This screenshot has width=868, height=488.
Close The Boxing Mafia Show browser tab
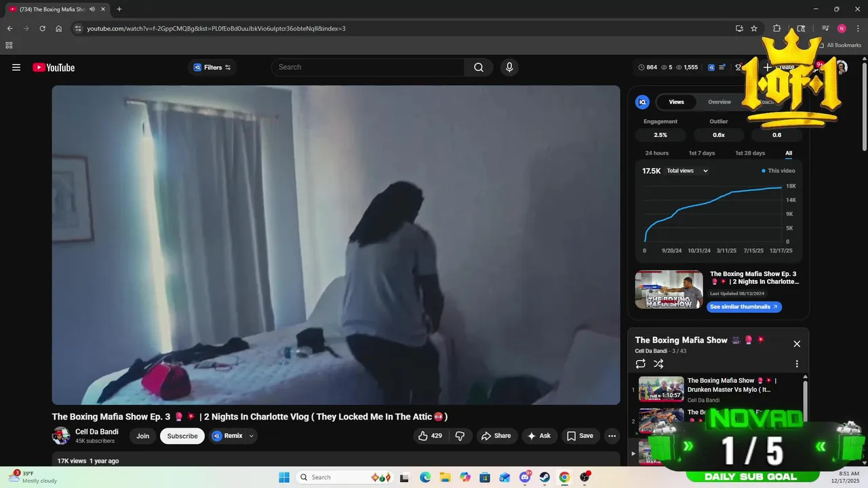click(103, 9)
